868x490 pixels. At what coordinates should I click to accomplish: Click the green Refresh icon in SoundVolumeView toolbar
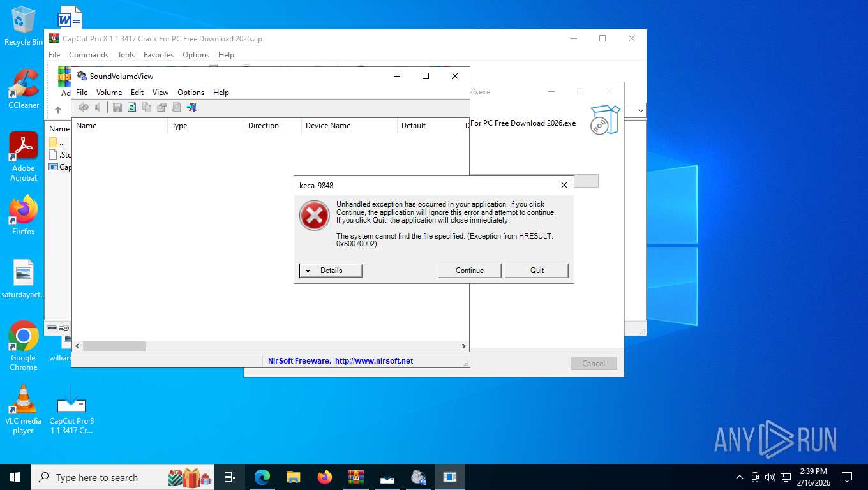(132, 108)
